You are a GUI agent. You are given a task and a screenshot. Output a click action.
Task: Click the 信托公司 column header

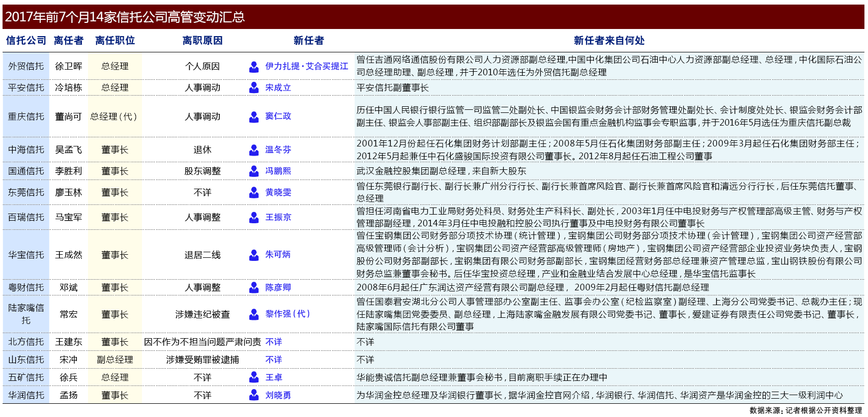(x=26, y=40)
